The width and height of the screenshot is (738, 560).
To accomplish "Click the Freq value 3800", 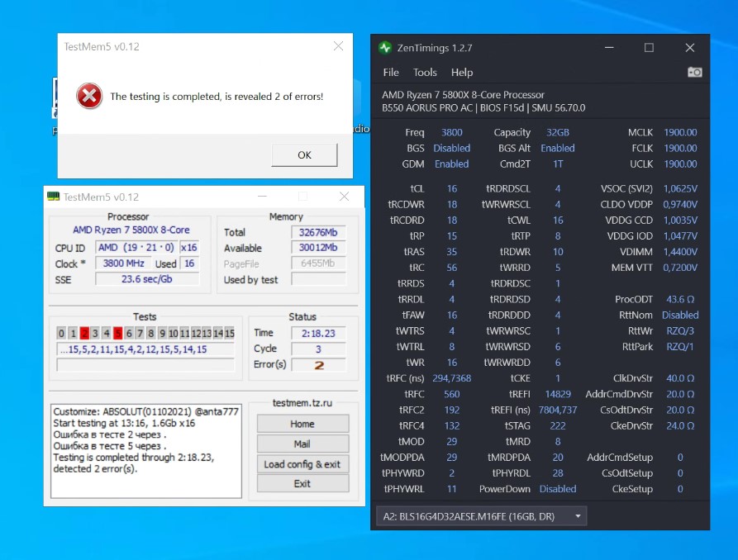I will coord(452,132).
